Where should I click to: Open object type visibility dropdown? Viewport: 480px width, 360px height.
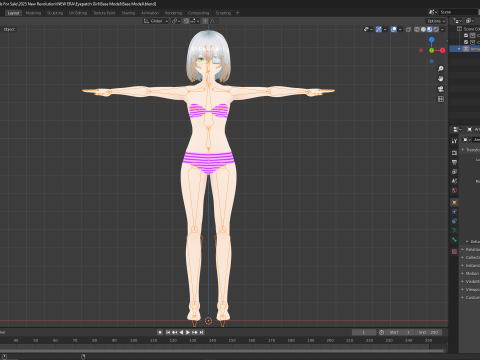coord(368,29)
